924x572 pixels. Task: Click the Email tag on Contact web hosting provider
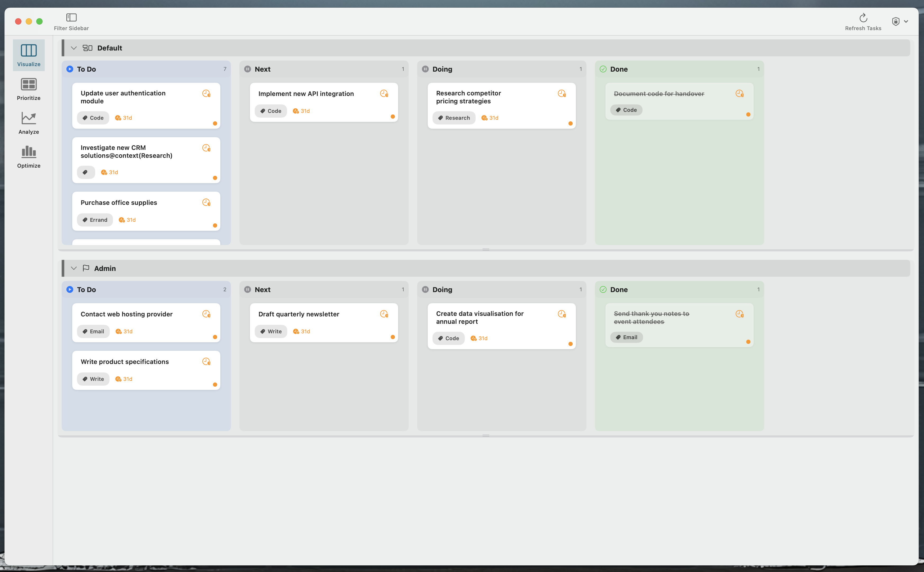click(x=93, y=331)
